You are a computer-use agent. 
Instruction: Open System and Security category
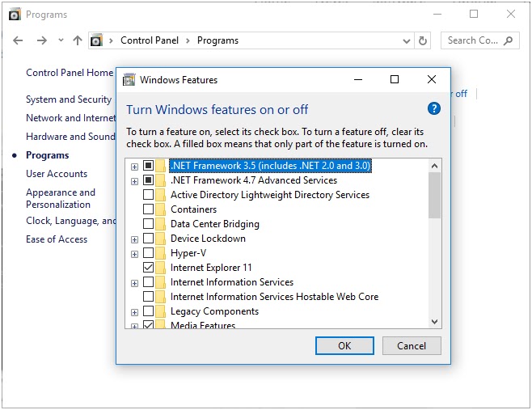click(69, 99)
